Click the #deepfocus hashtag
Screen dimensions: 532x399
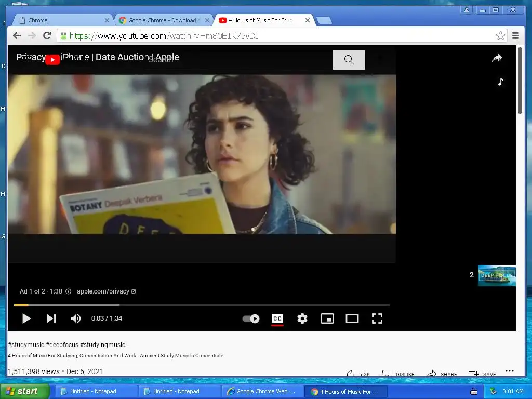click(62, 345)
